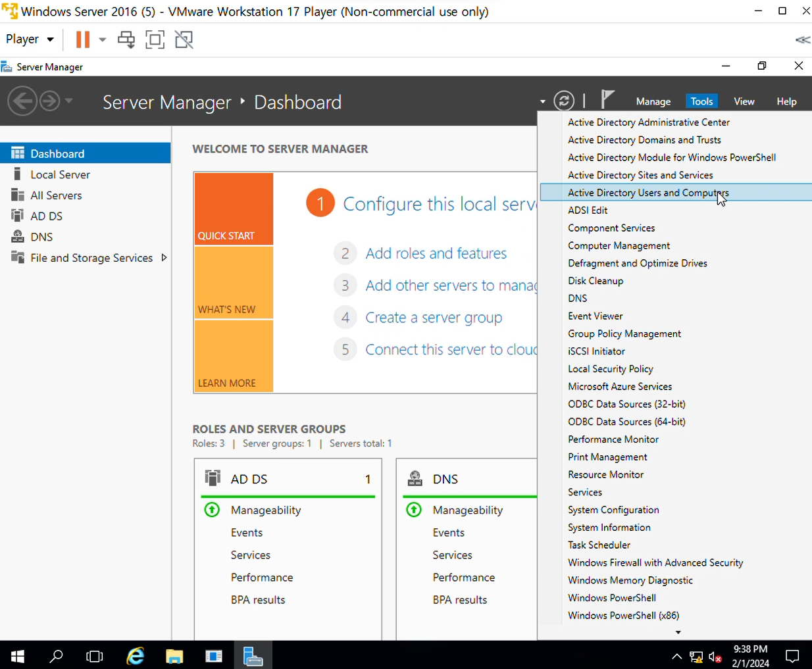The width and height of the screenshot is (812, 669).
Task: Click the LEARN MORE tile
Action: tap(234, 356)
